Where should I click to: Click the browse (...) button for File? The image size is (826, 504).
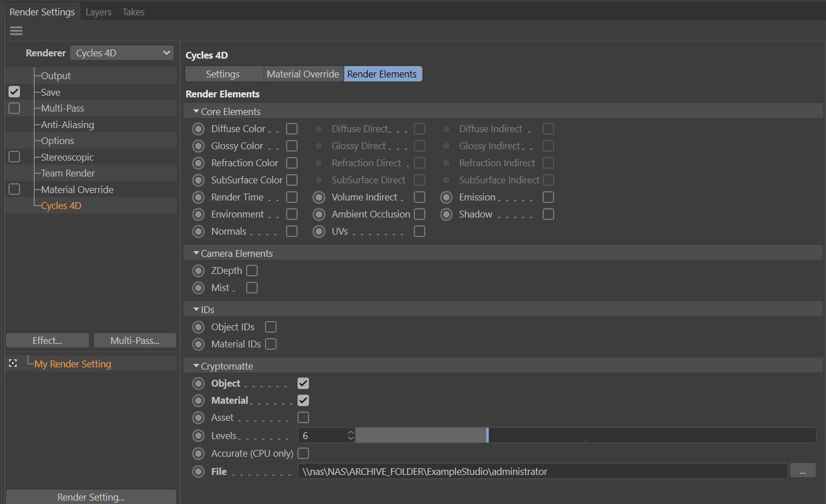click(x=803, y=471)
